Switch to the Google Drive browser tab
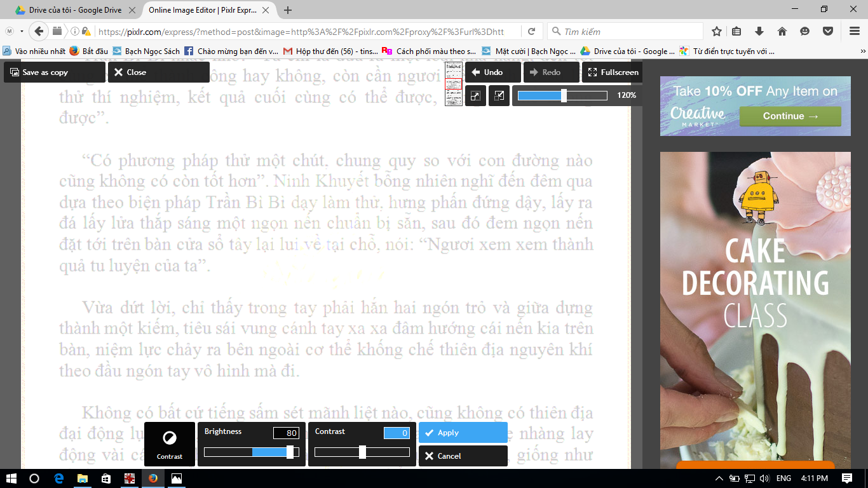 point(71,10)
